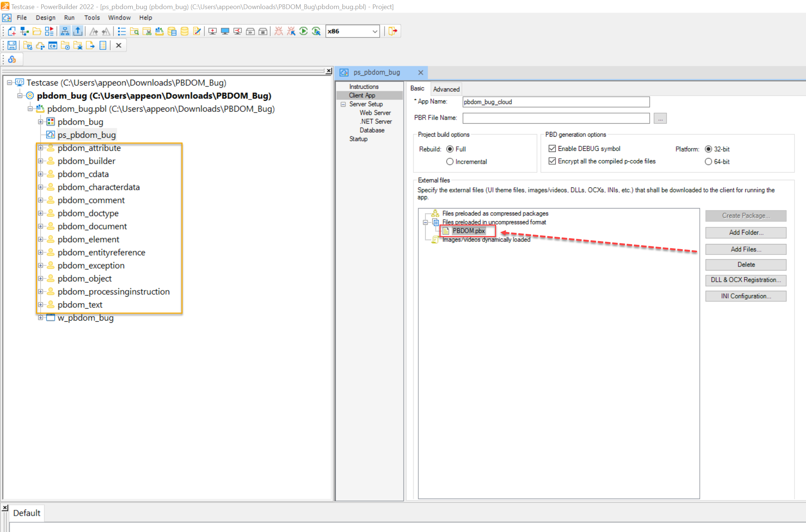Image resolution: width=806 pixels, height=532 pixels.
Task: Expand the pbdom_document tree node
Action: [41, 226]
